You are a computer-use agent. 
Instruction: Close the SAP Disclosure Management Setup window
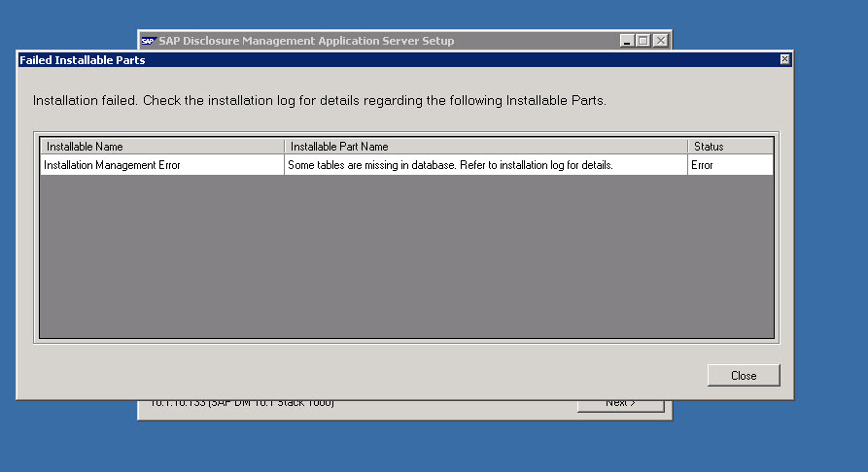tap(660, 41)
